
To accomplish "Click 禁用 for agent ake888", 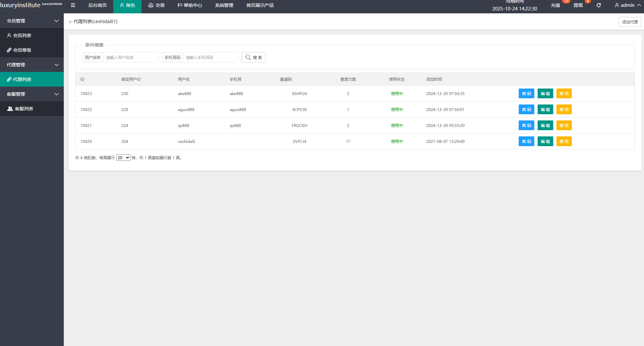I will coord(564,94).
